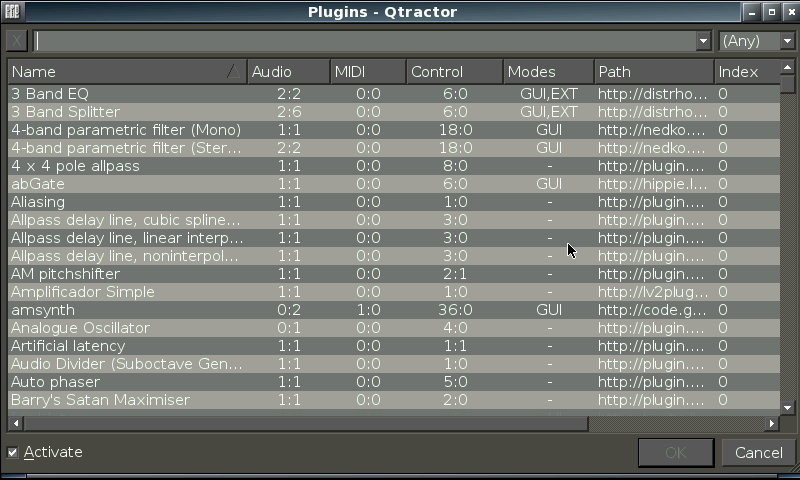Select the 3 Band EQ plugin

pos(393,94)
